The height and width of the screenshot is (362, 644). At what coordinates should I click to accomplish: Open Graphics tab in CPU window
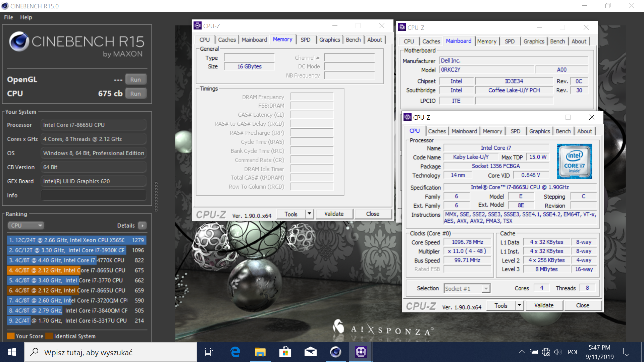[x=539, y=131]
